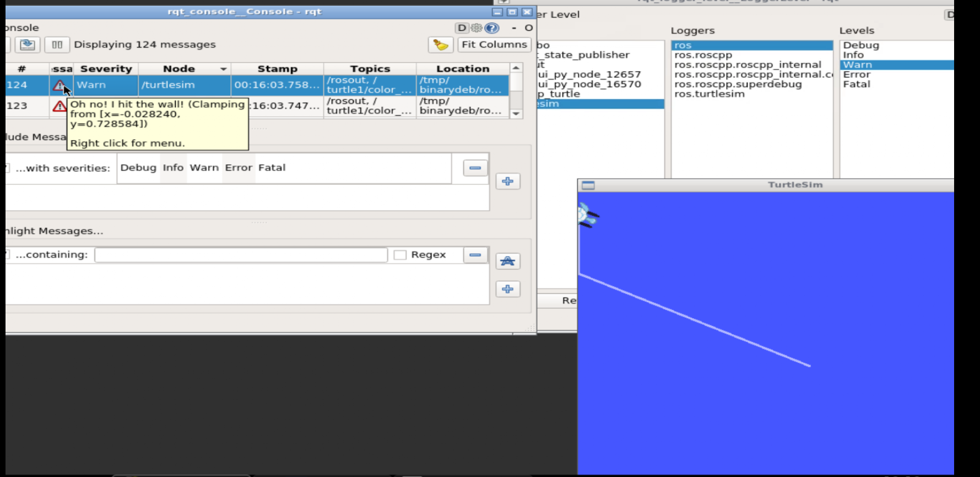The image size is (980, 477).
Task: Select the ros.roscpp logger
Action: pos(703,55)
